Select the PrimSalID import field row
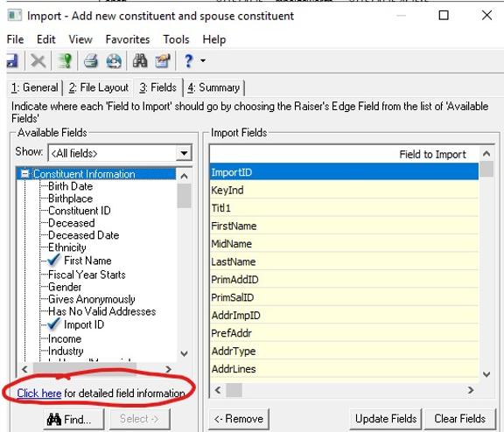 344,297
